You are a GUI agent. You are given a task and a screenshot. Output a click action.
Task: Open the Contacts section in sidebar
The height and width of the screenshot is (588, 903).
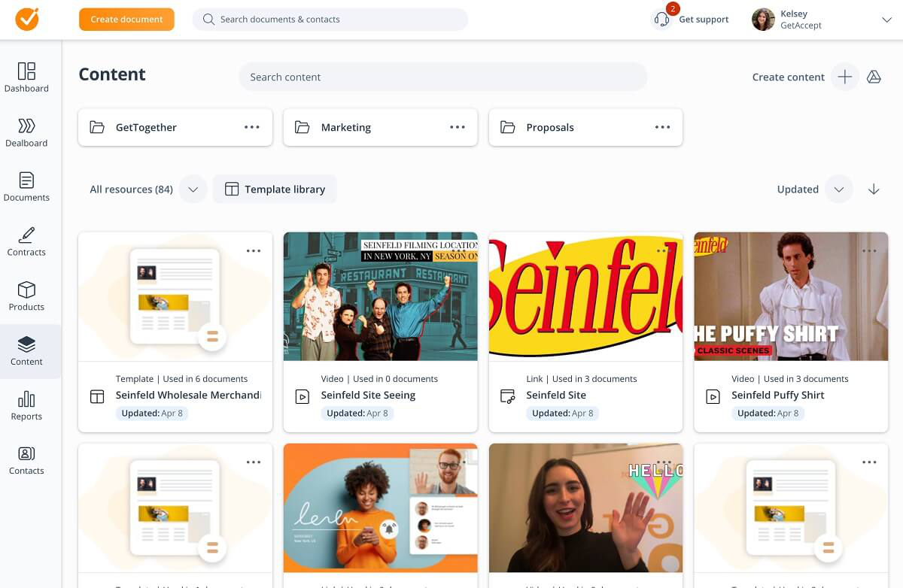26,460
